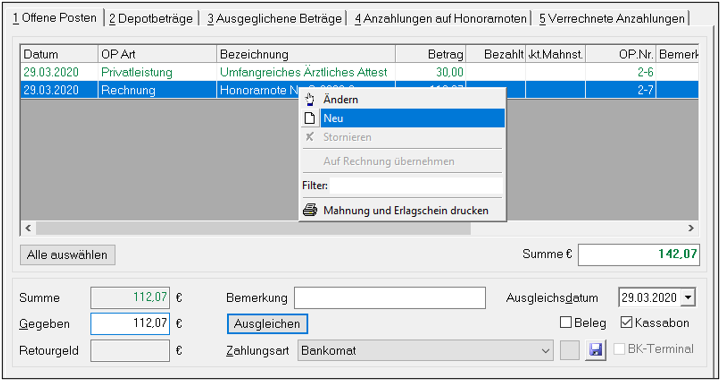The image size is (721, 381).
Task: Click the Betrag column header
Action: point(431,54)
